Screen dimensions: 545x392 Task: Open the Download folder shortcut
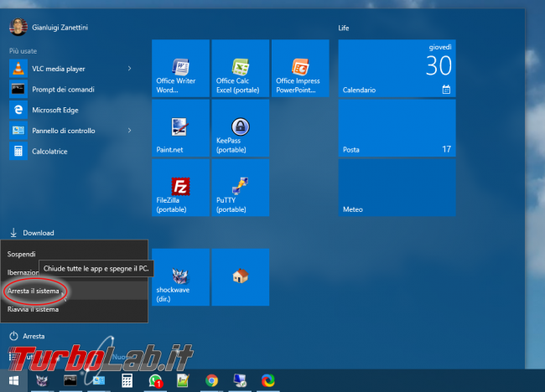[32, 233]
